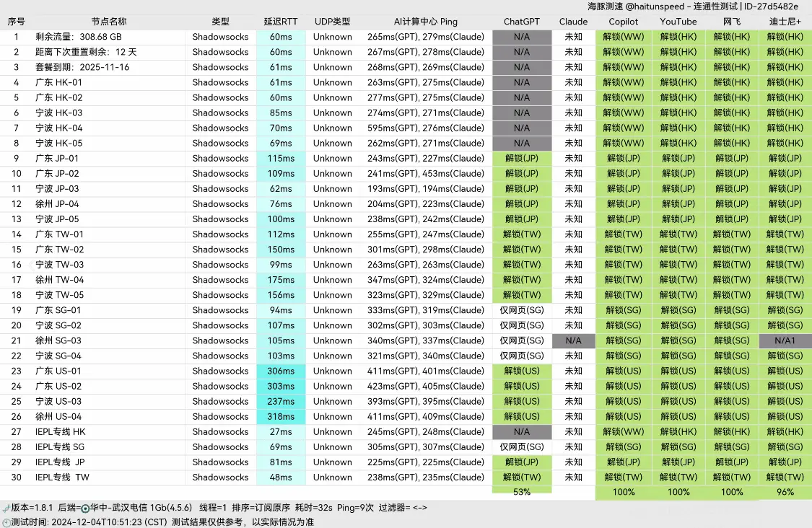Click the 96% Disney+ summary cell
812x528 pixels.
785,492
